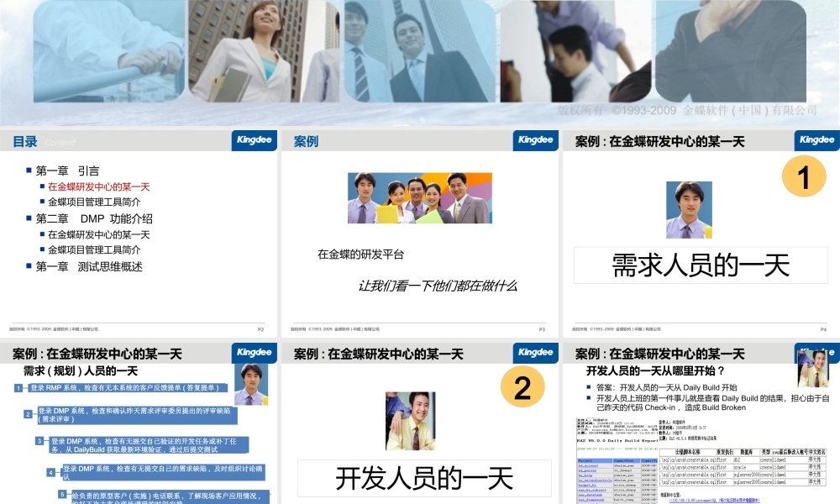This screenshot has width=840, height=504.
Task: Click the Daily Build report screenshot image
Action: [x=617, y=460]
